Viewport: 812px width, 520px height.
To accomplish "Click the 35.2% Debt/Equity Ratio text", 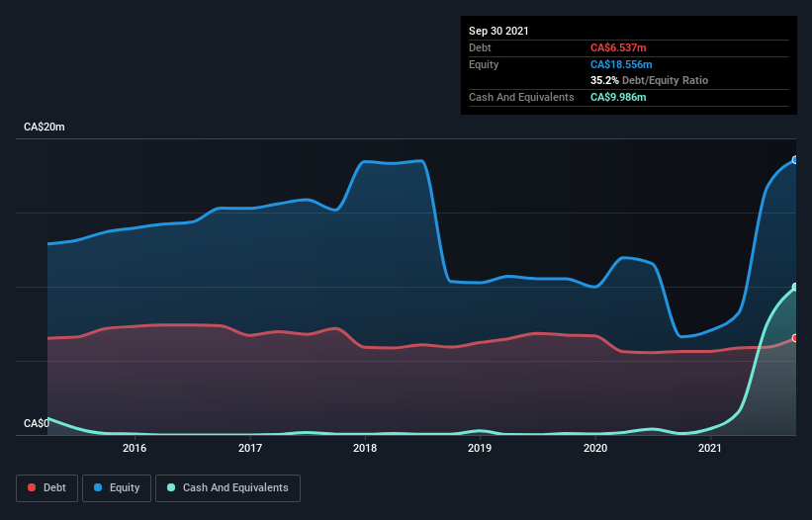I will tap(650, 80).
